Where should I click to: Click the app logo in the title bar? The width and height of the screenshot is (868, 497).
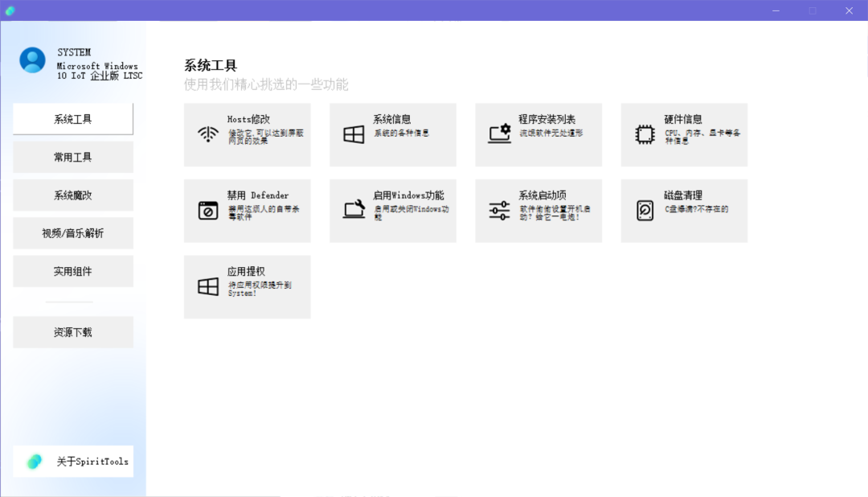pyautogui.click(x=10, y=10)
